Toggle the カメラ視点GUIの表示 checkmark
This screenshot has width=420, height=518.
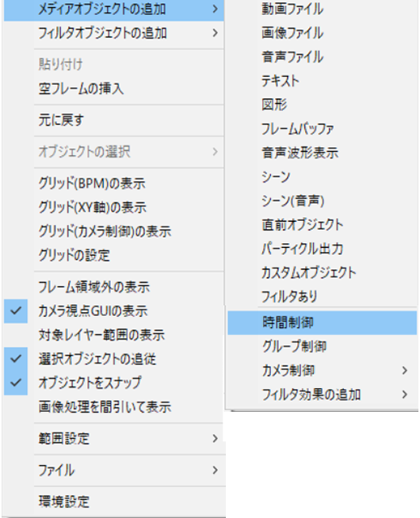16,310
